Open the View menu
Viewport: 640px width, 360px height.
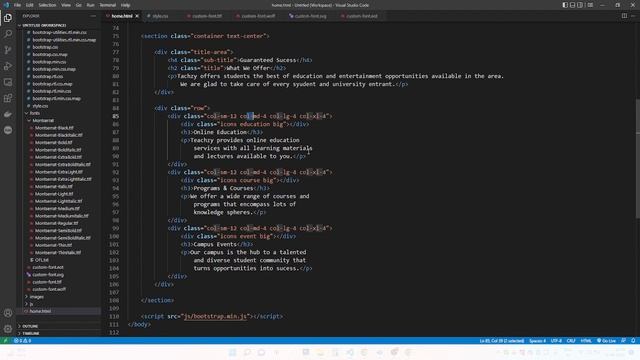[x=66, y=5]
